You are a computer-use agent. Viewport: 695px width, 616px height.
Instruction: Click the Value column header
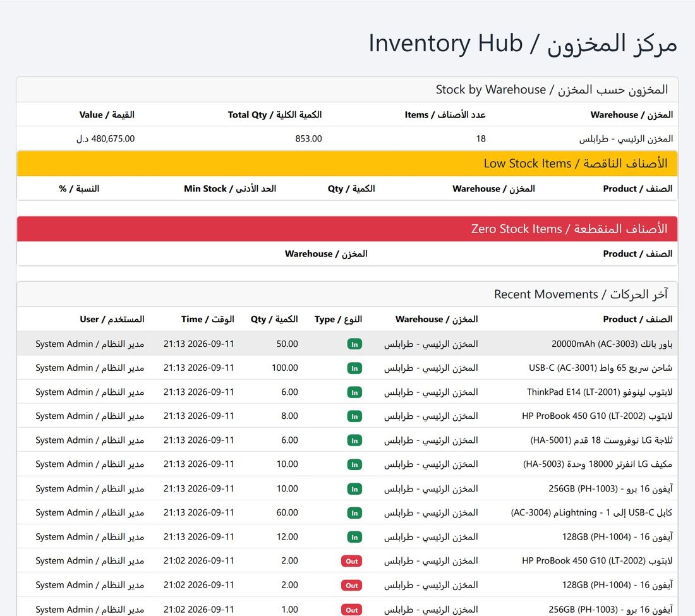[x=107, y=115]
